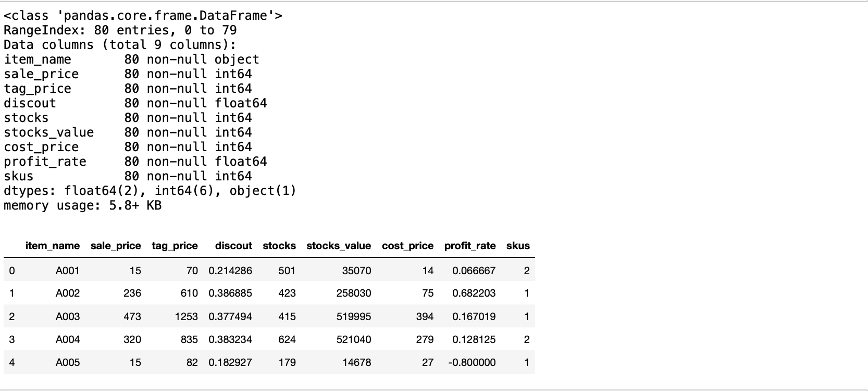868x391 pixels.
Task: Click the stocks_value int64 info line
Action: (x=128, y=132)
